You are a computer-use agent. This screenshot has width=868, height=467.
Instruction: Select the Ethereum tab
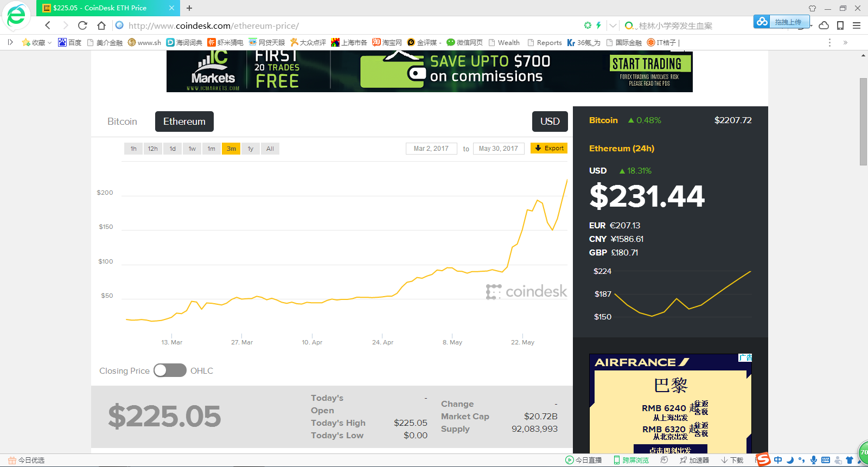(x=184, y=121)
